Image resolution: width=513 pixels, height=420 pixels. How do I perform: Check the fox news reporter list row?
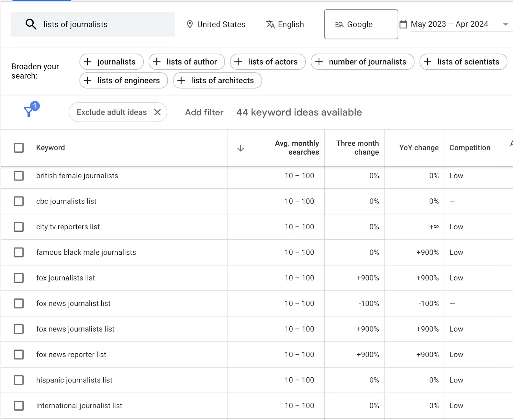point(19,355)
